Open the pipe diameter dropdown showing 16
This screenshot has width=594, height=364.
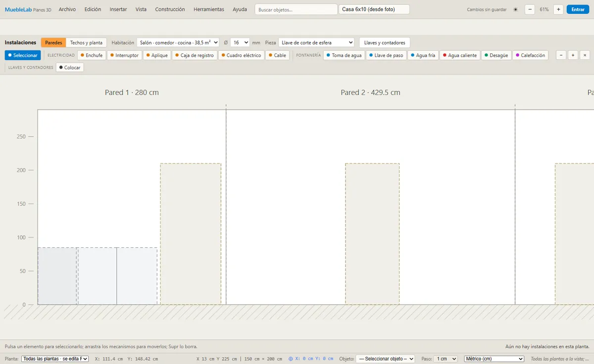click(240, 43)
